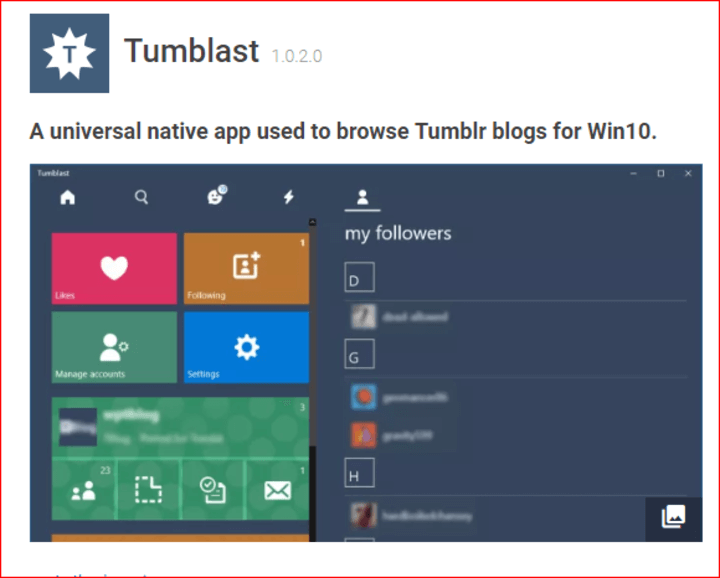Click the scrollbar up arrow
The image size is (720, 578).
312,222
